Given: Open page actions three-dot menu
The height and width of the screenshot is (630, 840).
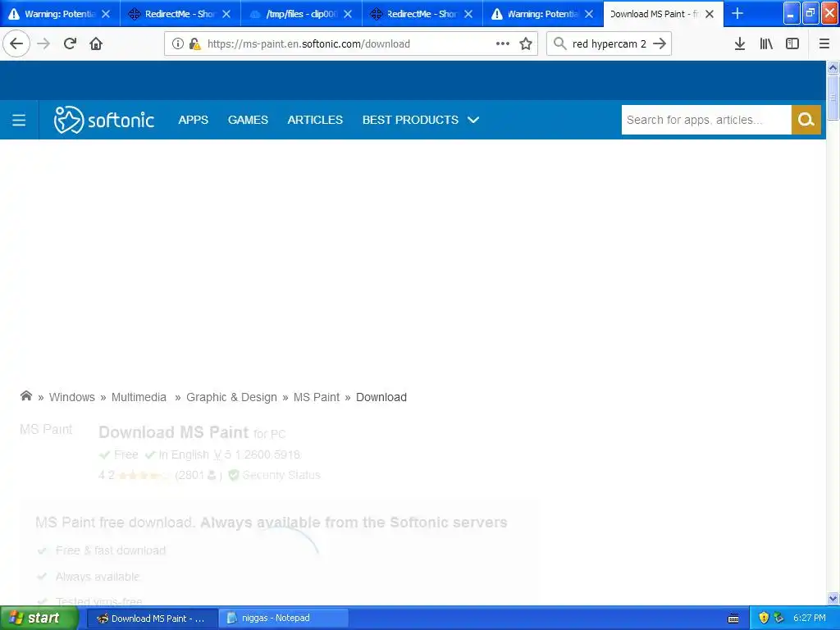Looking at the screenshot, I should click(503, 43).
